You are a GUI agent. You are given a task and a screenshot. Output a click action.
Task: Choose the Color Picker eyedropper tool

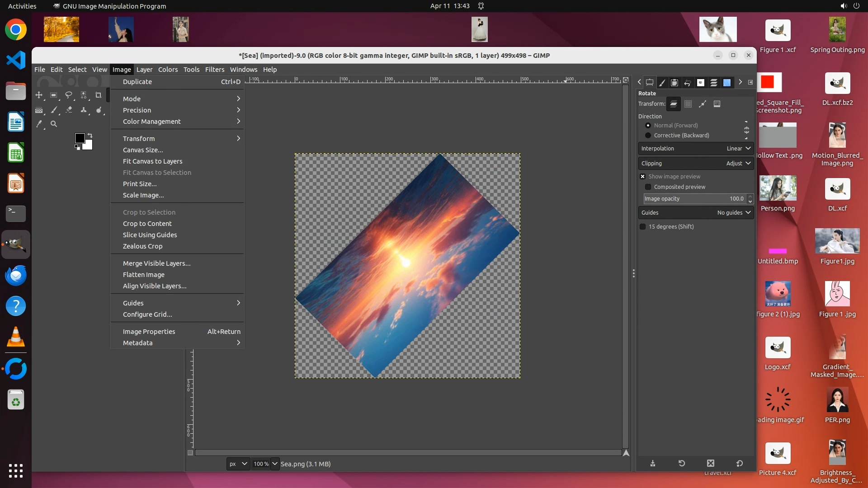click(39, 124)
